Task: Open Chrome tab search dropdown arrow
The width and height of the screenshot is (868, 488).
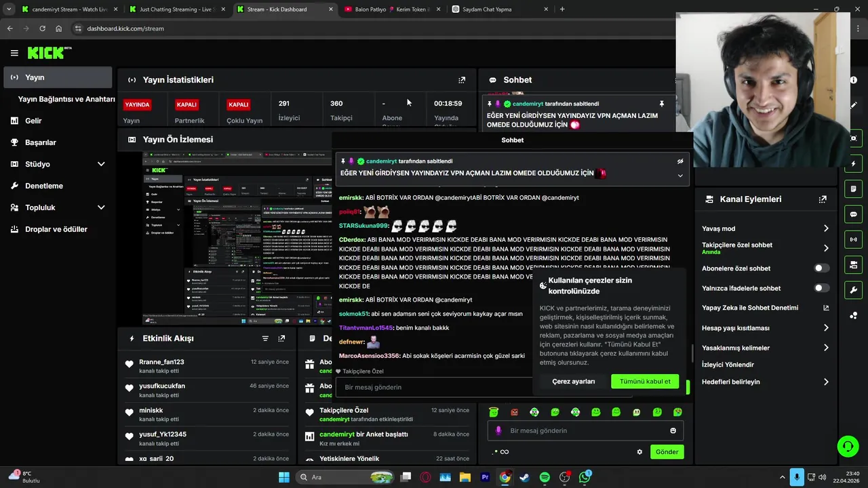Action: [x=9, y=9]
